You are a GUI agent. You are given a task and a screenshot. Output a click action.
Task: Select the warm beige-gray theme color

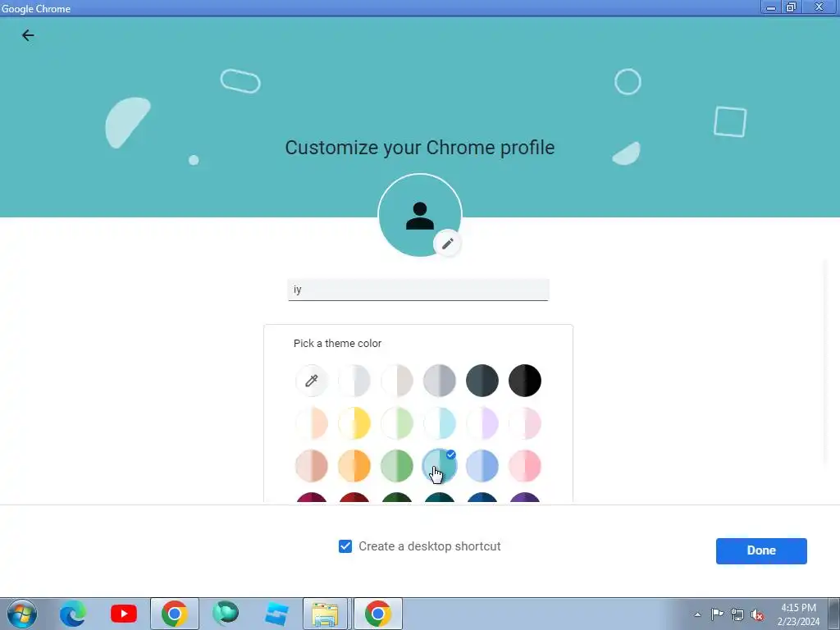(397, 381)
